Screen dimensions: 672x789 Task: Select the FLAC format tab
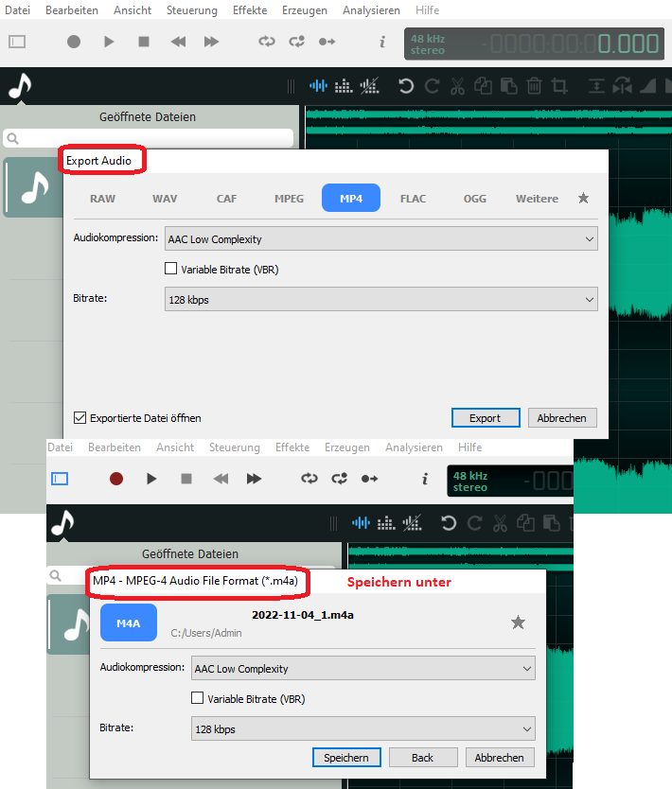(413, 199)
